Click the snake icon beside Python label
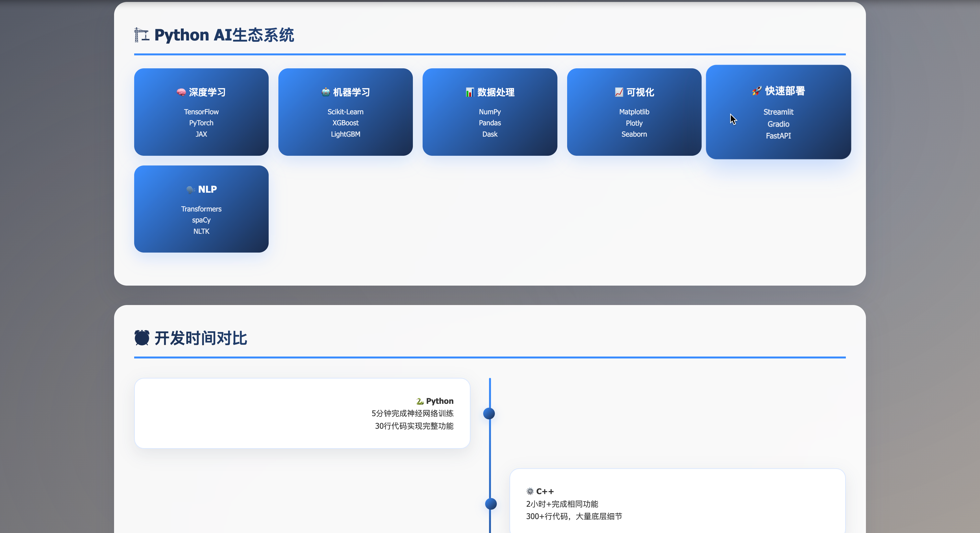980x533 pixels. pos(420,402)
